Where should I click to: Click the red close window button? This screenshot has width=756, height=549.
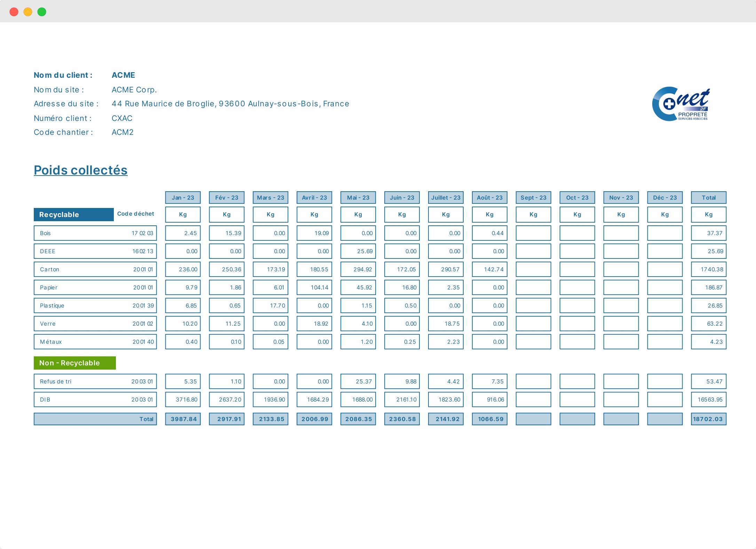14,12
